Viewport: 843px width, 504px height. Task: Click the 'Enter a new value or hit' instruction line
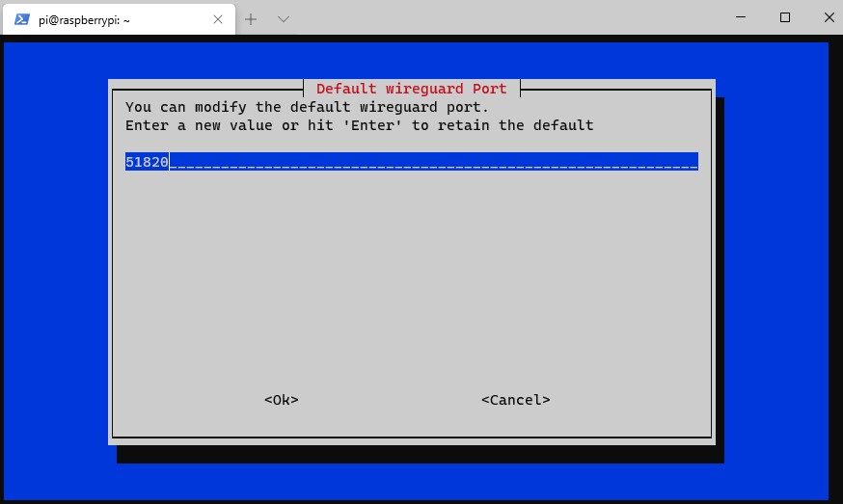pos(359,125)
